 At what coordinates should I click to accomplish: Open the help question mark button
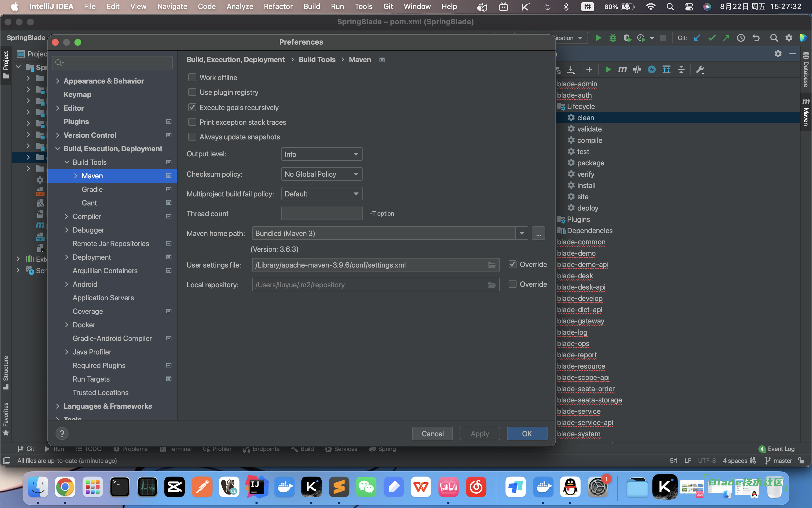tap(62, 433)
